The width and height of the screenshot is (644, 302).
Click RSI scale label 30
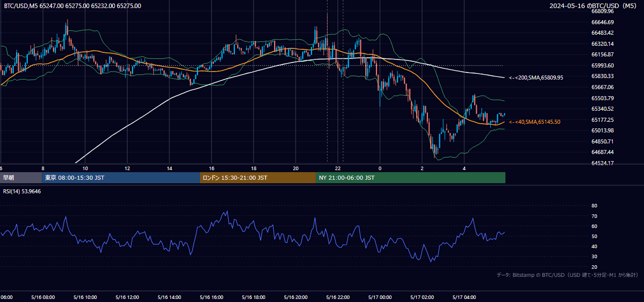pos(594,257)
